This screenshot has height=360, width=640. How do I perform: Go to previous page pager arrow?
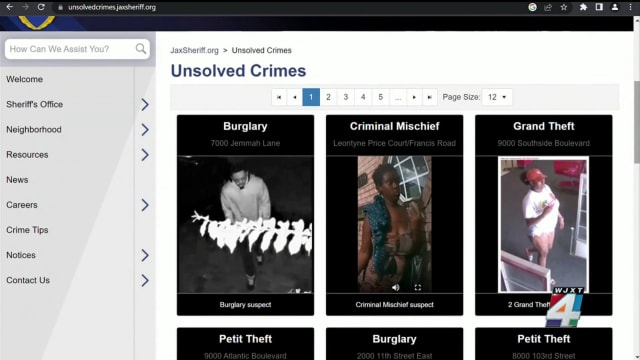(x=295, y=97)
